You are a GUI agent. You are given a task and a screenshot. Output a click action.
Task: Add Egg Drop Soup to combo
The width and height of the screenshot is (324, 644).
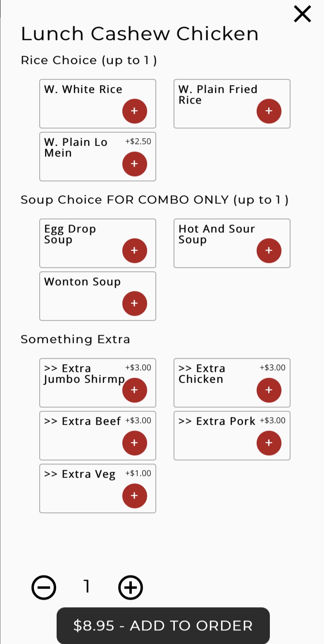(134, 251)
